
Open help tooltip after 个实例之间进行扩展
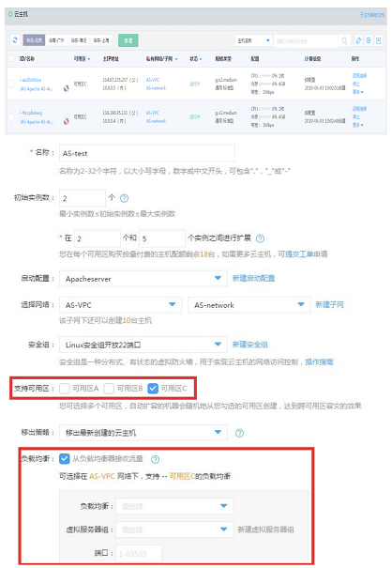pos(260,238)
